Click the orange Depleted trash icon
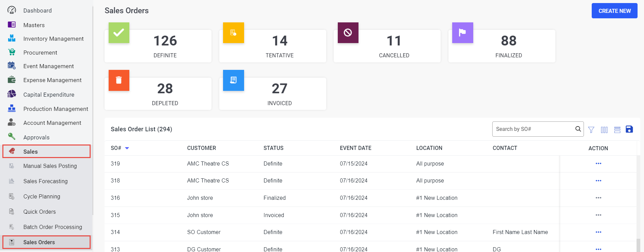Screen dimensions: 644x252 click(x=119, y=80)
